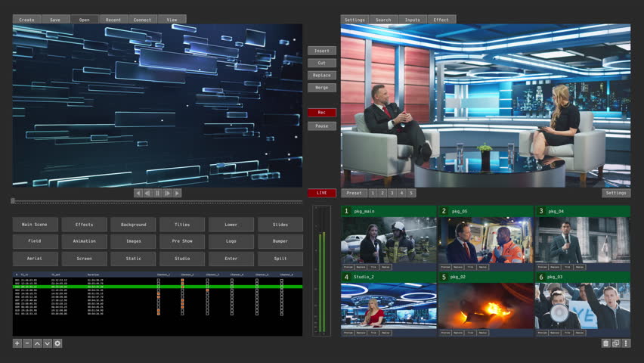
Task: Click the Replace button between monitors
Action: click(x=321, y=75)
